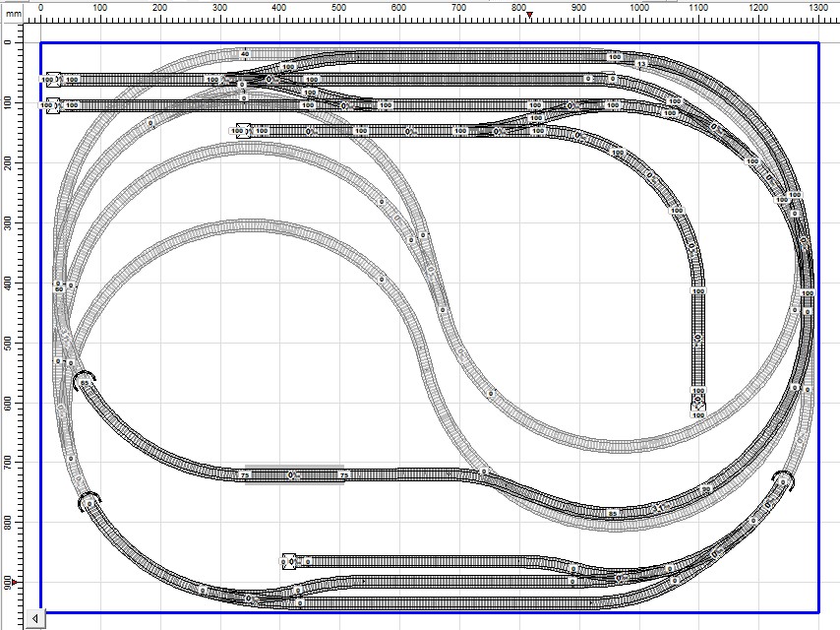Screen dimensions: 840x630
Task: Select the red marker on vertical ruler
Action: 14,583
